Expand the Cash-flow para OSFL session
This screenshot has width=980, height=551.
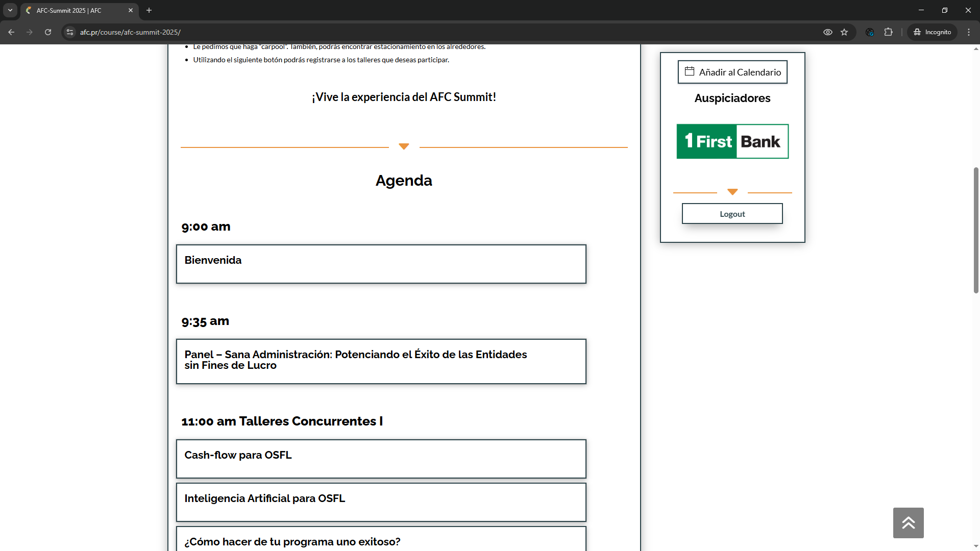[x=381, y=458]
